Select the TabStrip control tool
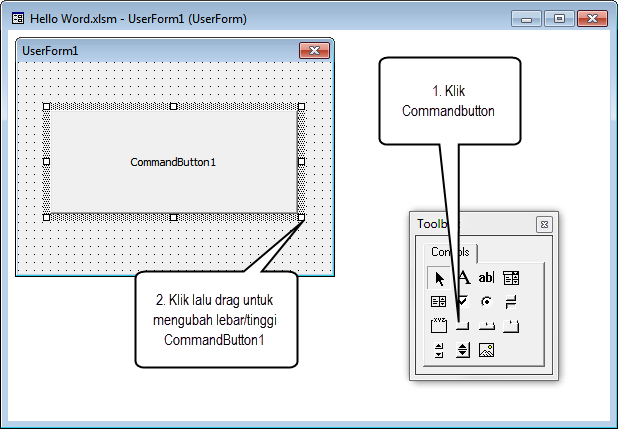This screenshot has width=618, height=429. pyautogui.click(x=487, y=325)
